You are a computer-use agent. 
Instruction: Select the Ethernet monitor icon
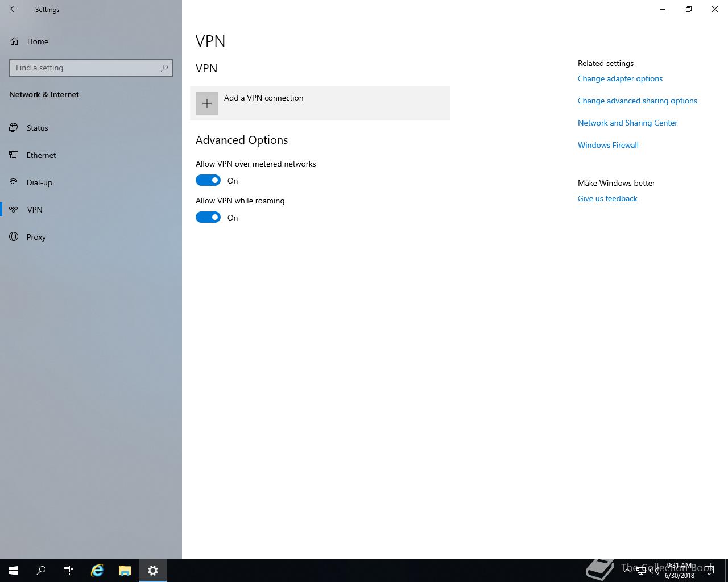click(14, 155)
